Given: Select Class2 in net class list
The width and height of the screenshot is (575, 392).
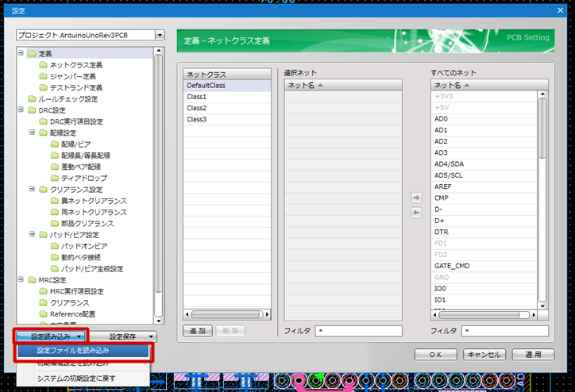Looking at the screenshot, I should tap(227, 108).
